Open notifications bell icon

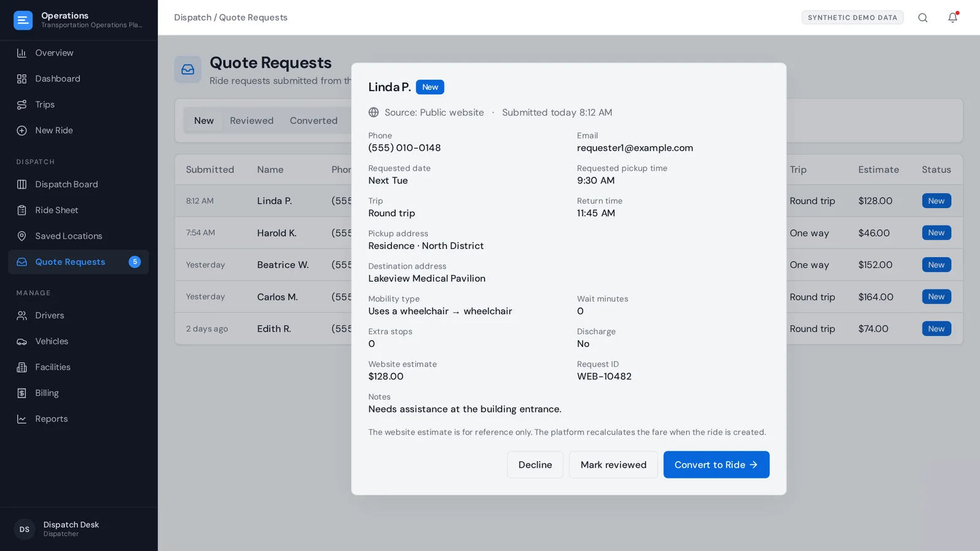(952, 18)
